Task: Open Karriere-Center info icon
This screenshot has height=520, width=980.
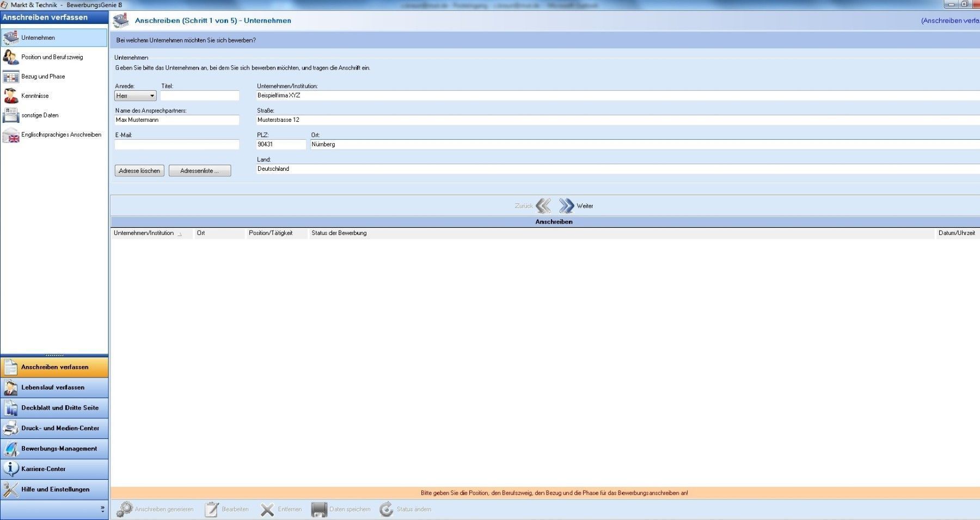Action: click(11, 469)
